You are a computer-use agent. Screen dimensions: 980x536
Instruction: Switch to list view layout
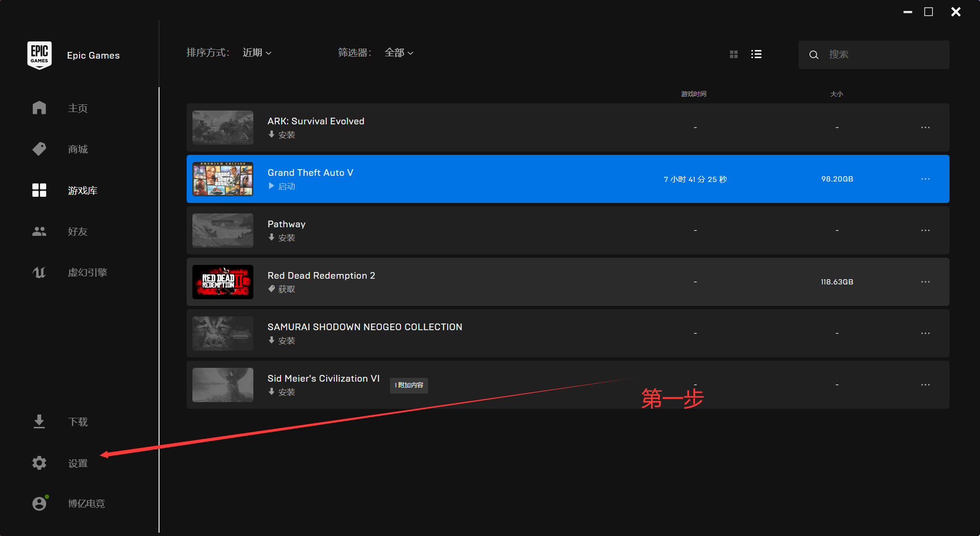point(757,54)
